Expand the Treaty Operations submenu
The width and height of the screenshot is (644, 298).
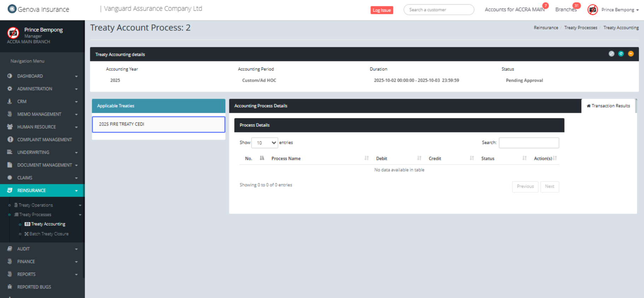pyautogui.click(x=45, y=205)
